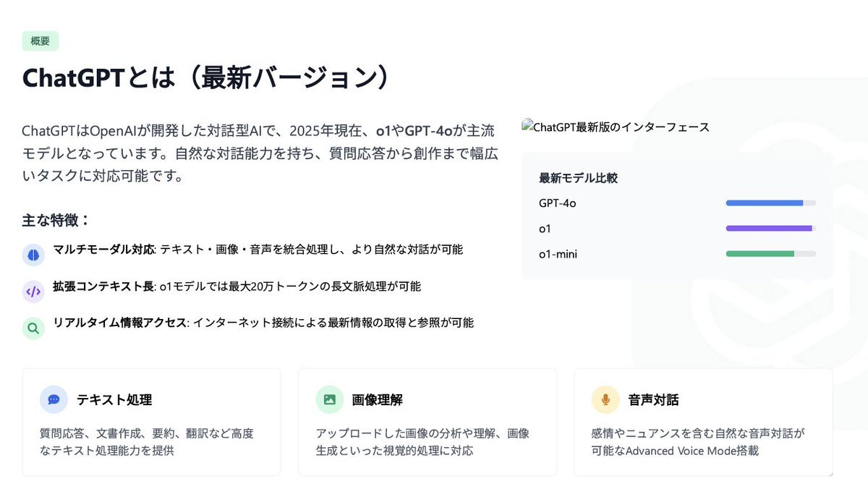Click the o1-mini label in model comparison
Screen dimensions: 868x484
coord(558,254)
